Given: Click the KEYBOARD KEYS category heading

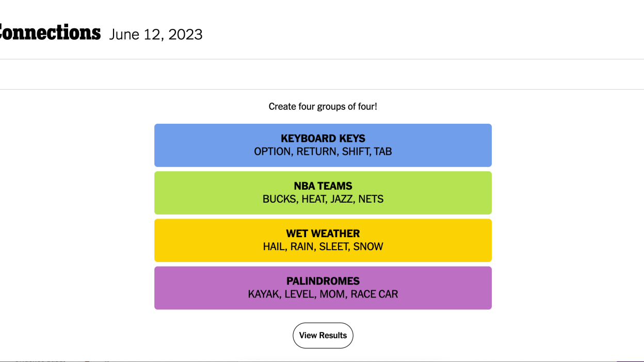Looking at the screenshot, I should 323,139.
